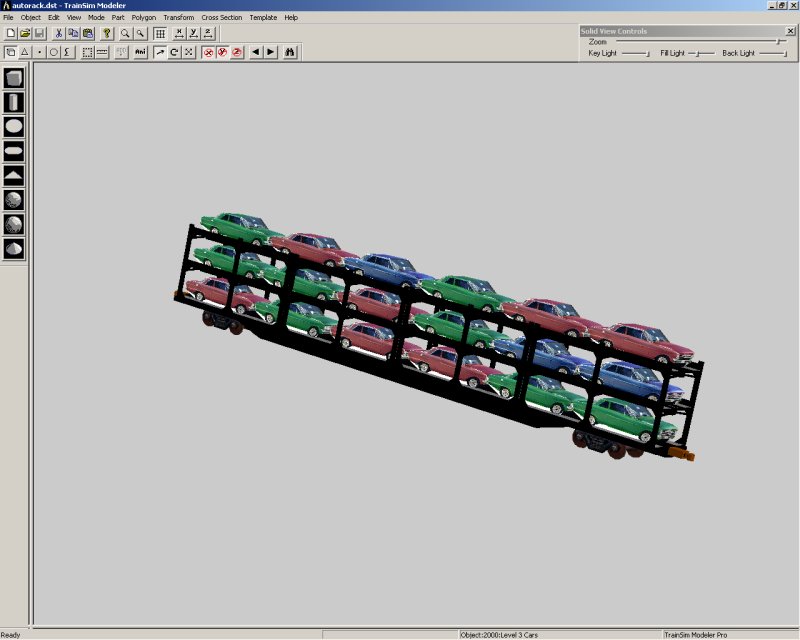The image size is (800, 640).
Task: Zoom in with the large magnifier icon
Action: (x=125, y=34)
